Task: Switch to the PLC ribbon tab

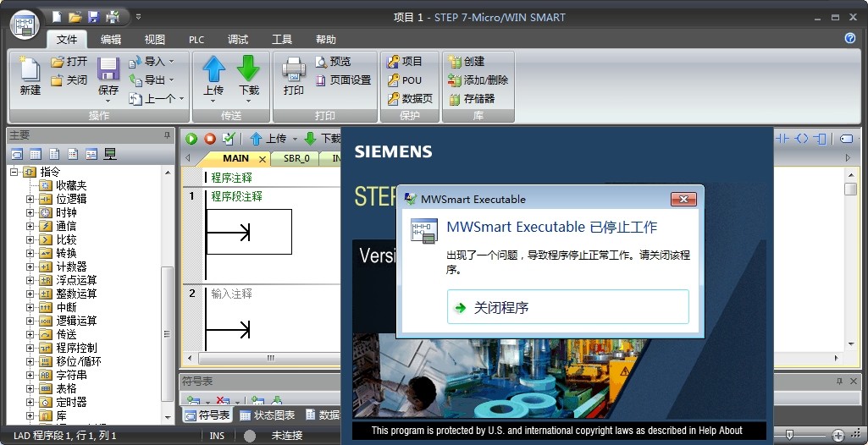Action: coord(196,40)
